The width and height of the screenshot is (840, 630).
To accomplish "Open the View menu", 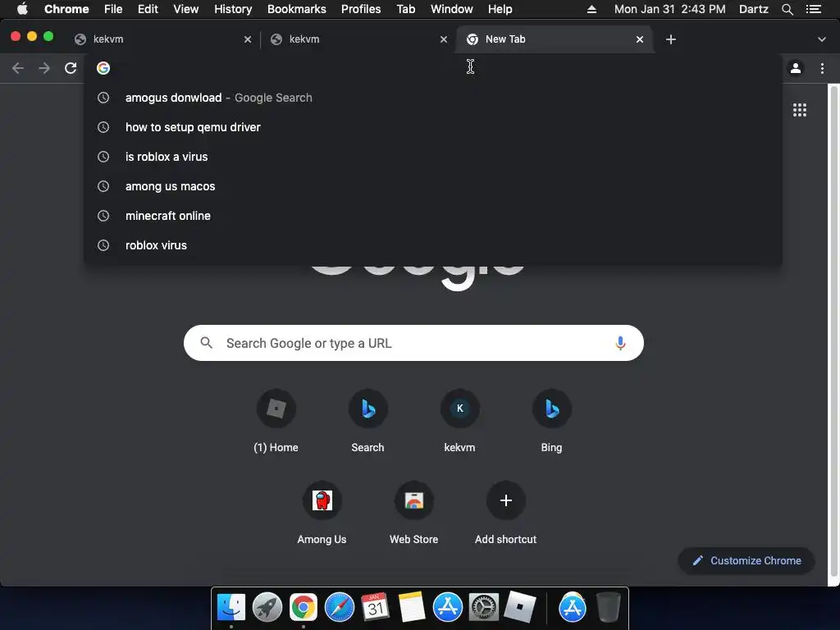I will pos(186,9).
